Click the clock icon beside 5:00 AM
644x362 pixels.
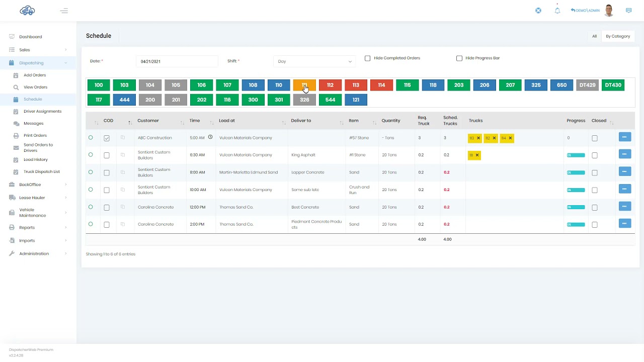(210, 137)
